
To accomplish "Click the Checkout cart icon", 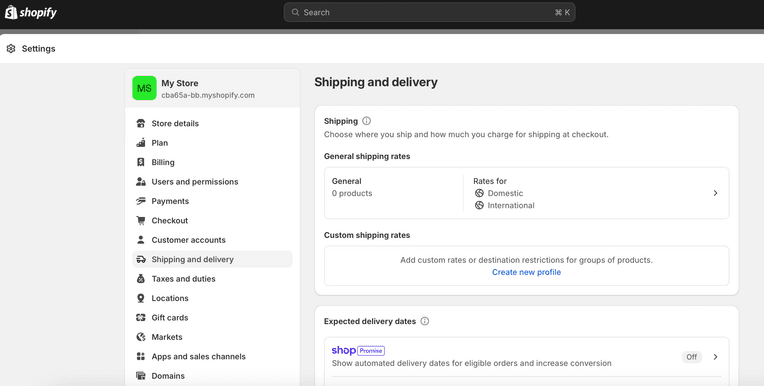I will coord(141,220).
